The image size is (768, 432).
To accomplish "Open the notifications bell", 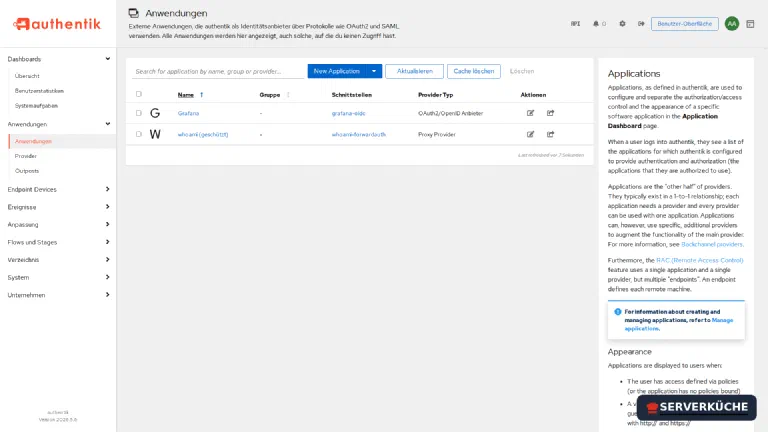I will tap(596, 24).
